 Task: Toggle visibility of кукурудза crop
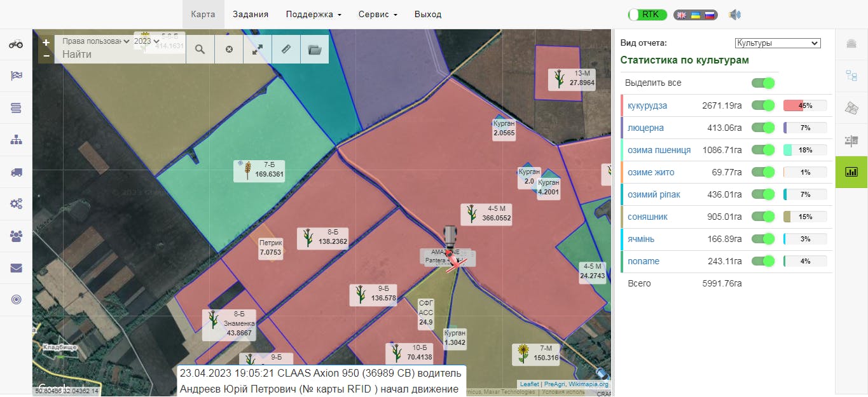763,105
